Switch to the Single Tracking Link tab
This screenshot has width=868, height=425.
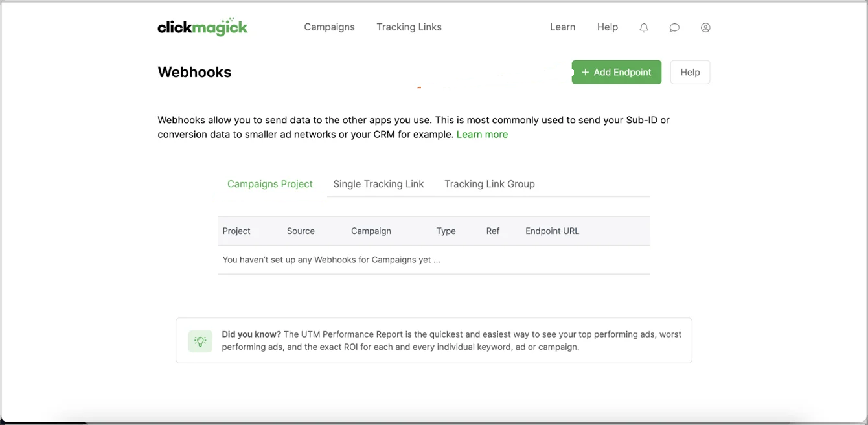(x=378, y=183)
